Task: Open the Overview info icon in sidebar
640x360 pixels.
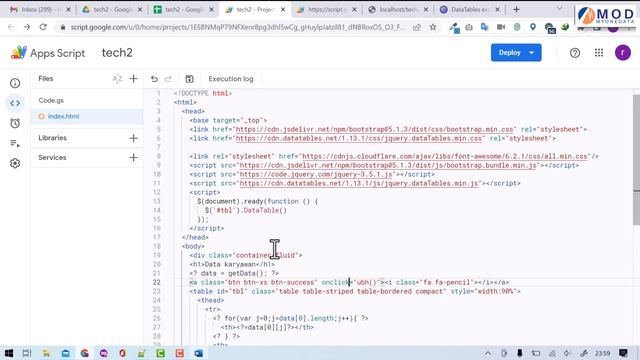Action: 15,83
